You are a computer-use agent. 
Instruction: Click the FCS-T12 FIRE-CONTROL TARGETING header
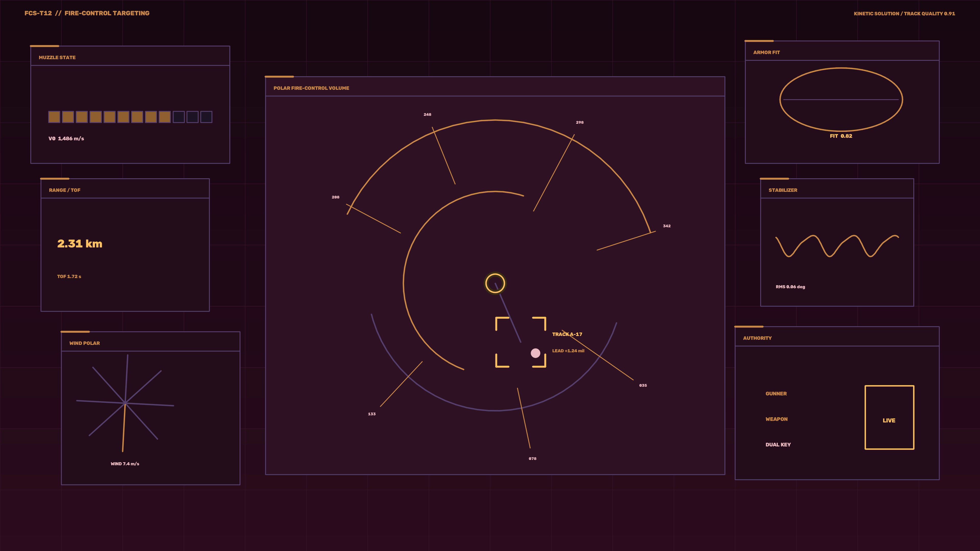pos(87,13)
